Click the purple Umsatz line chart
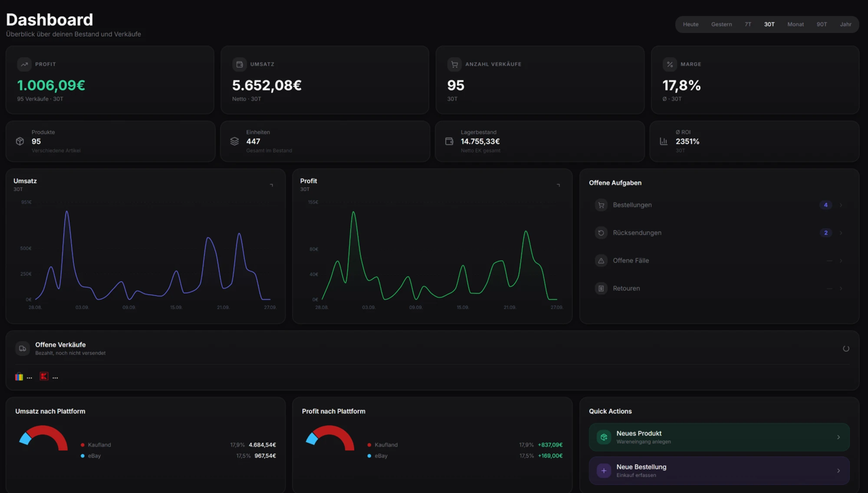868x493 pixels. pos(152,254)
